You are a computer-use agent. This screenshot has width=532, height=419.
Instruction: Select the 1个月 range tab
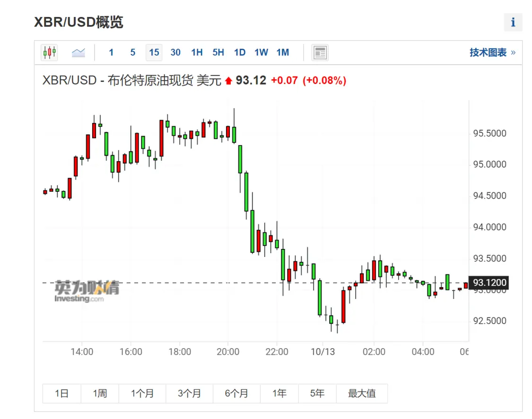(142, 393)
